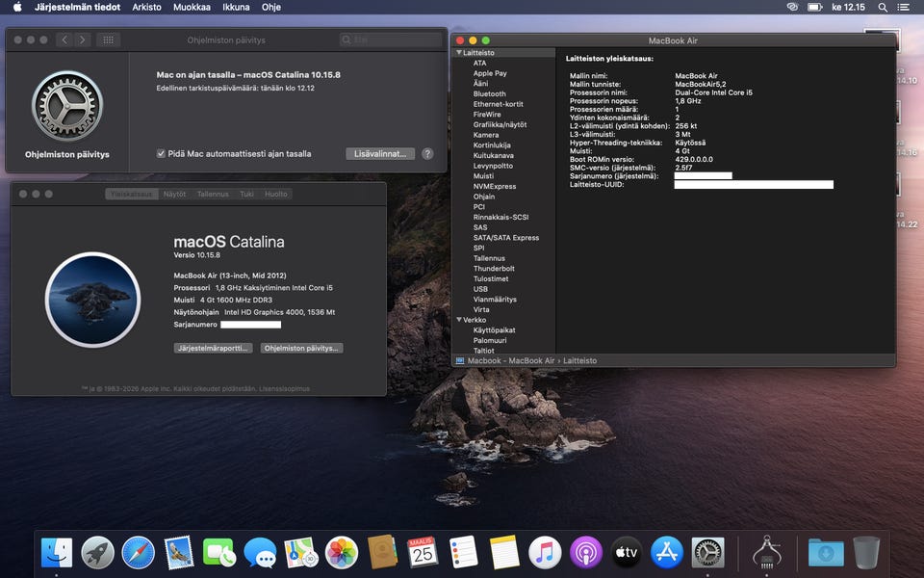Viewport: 924px width, 578px height.
Task: Toggle 'Pidä Mac automaattisesti ajan tasalla' checkbox
Action: pos(162,154)
